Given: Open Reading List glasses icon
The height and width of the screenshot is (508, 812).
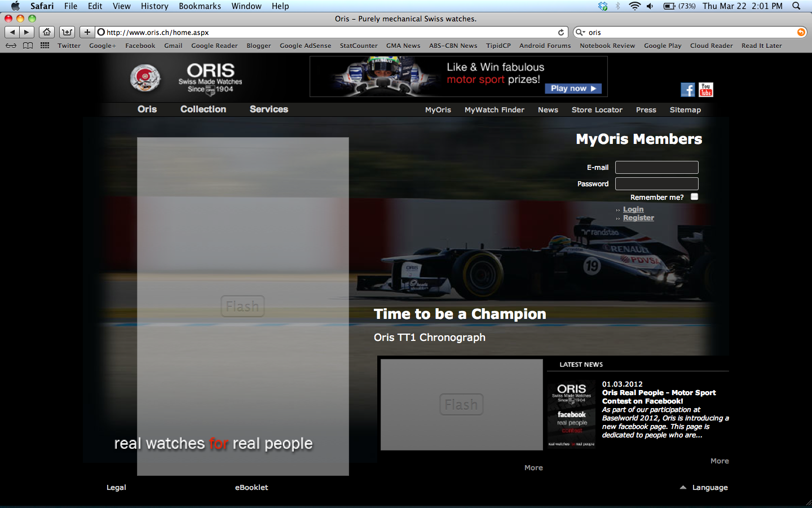Looking at the screenshot, I should (11, 46).
